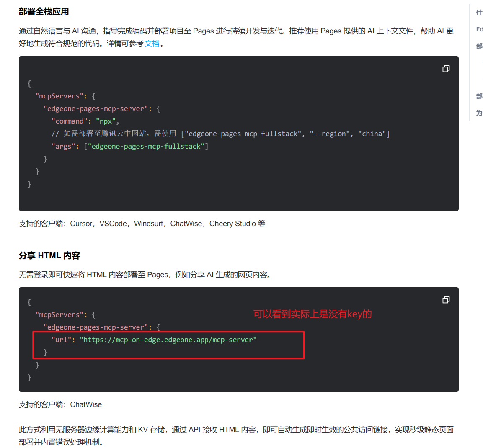The image size is (483, 448).
Task: Click the "--region" text in the comment
Action: tap(329, 134)
